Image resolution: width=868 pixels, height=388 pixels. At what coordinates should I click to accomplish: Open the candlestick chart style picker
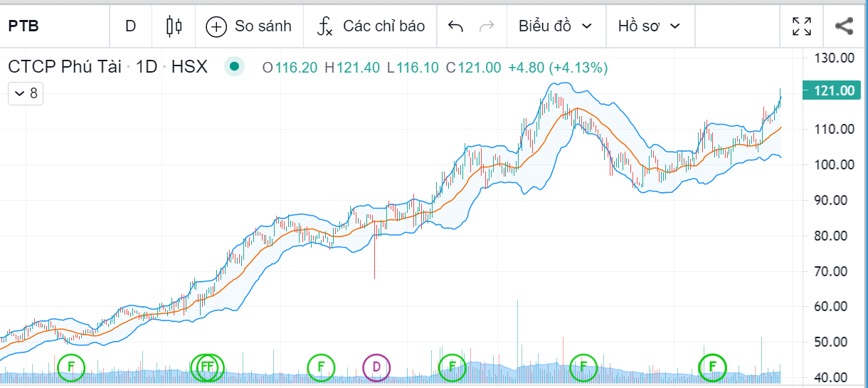[174, 26]
